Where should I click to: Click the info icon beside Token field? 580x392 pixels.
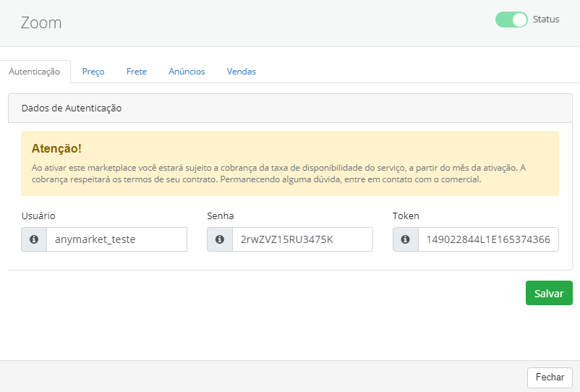[x=406, y=239]
